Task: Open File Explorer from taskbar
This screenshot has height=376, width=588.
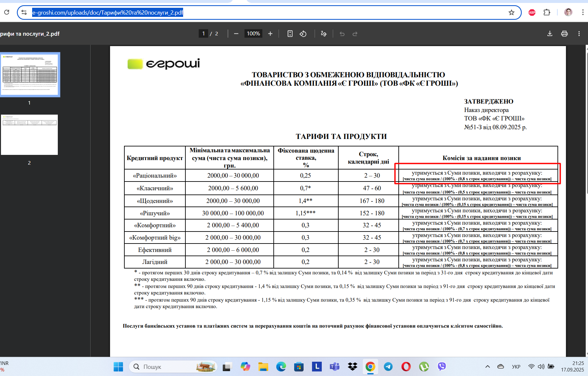Action: 263,367
